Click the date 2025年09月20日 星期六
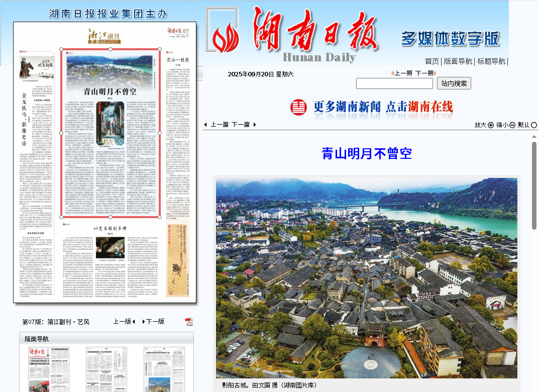The image size is (539, 392). (x=261, y=74)
